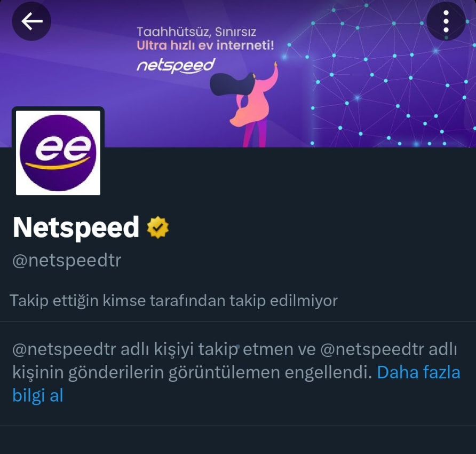Tap the yellow smile curve in the avatar

pyautogui.click(x=58, y=163)
